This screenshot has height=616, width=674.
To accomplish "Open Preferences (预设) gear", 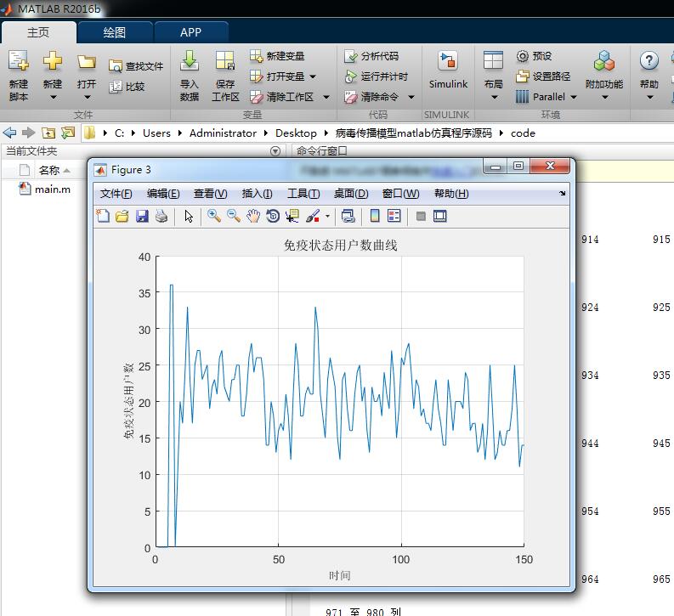I will point(534,56).
